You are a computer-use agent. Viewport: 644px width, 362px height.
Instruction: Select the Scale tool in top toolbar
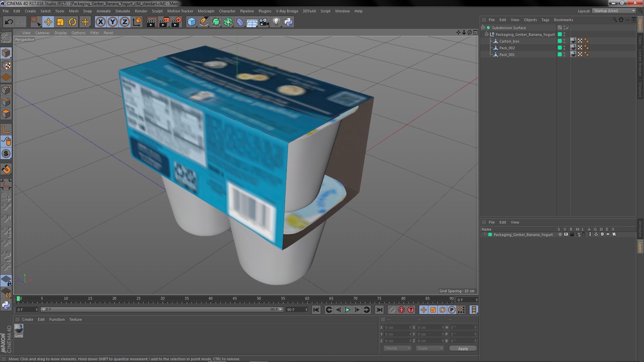[x=60, y=22]
